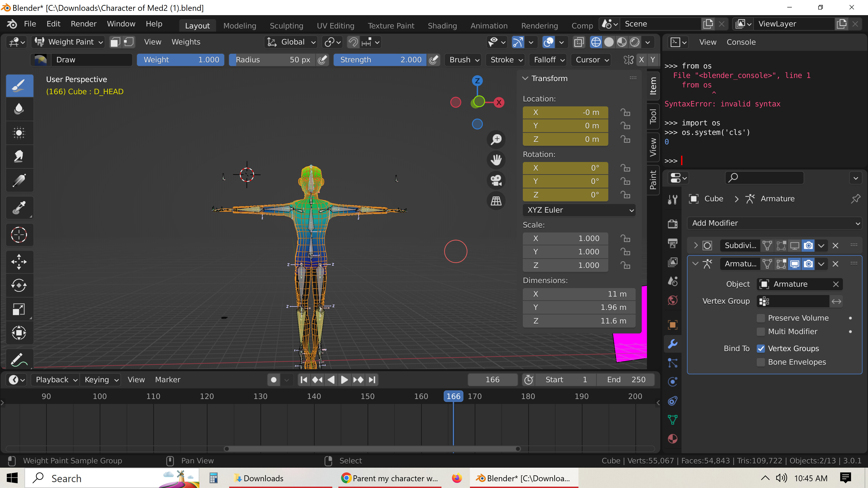Switch to the Sculpting workspace tab
This screenshot has width=868, height=488.
[x=286, y=26]
